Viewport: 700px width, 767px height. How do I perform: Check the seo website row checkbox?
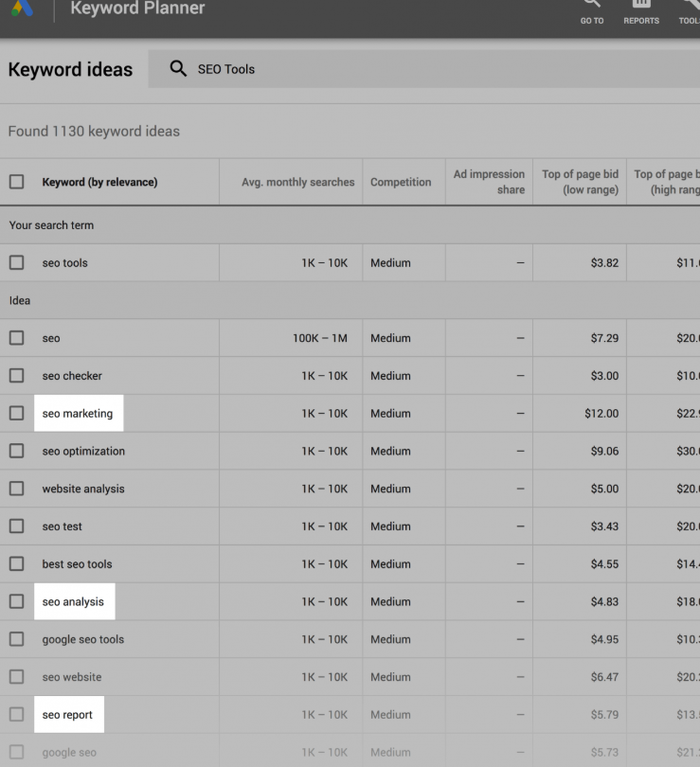(x=17, y=677)
